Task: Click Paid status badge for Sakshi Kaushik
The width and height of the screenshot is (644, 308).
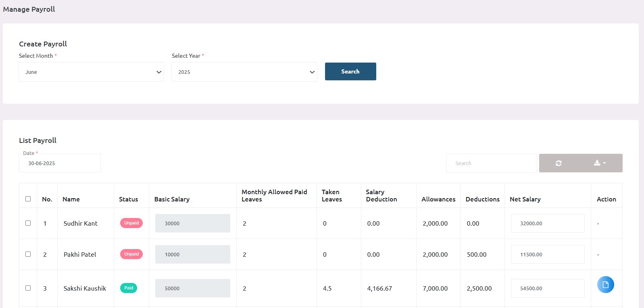Action: pyautogui.click(x=129, y=288)
